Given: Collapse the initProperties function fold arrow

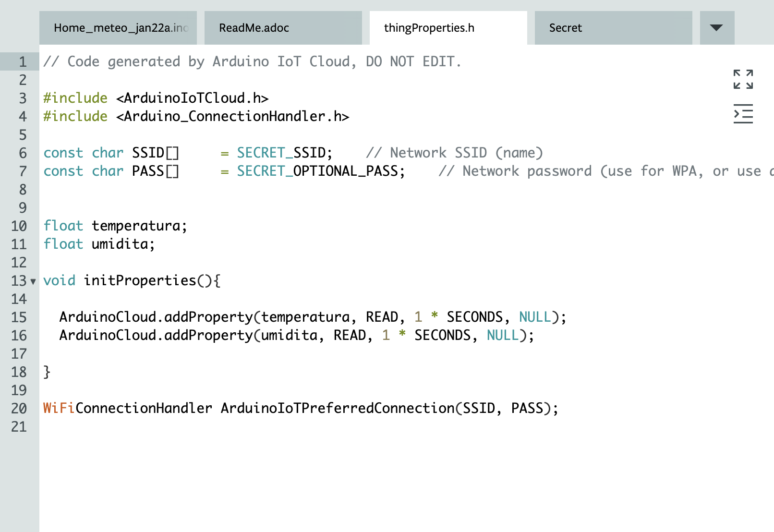Looking at the screenshot, I should 33,281.
